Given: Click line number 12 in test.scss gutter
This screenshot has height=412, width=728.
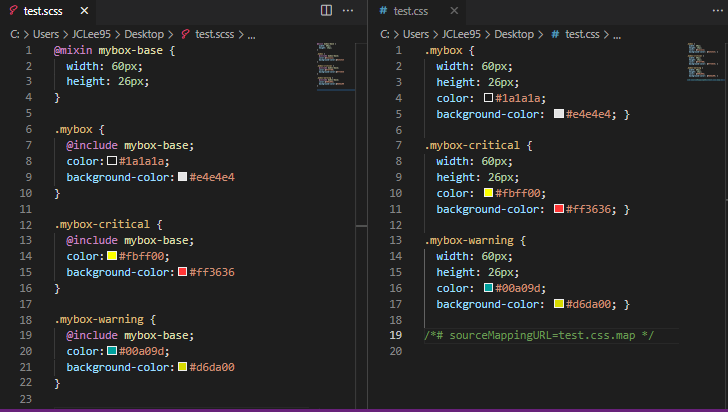Looking at the screenshot, I should tap(27, 224).
